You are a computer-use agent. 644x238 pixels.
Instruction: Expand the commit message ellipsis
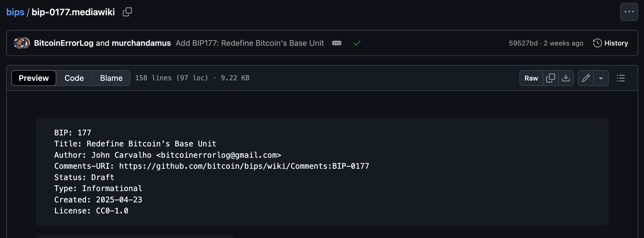(336, 43)
